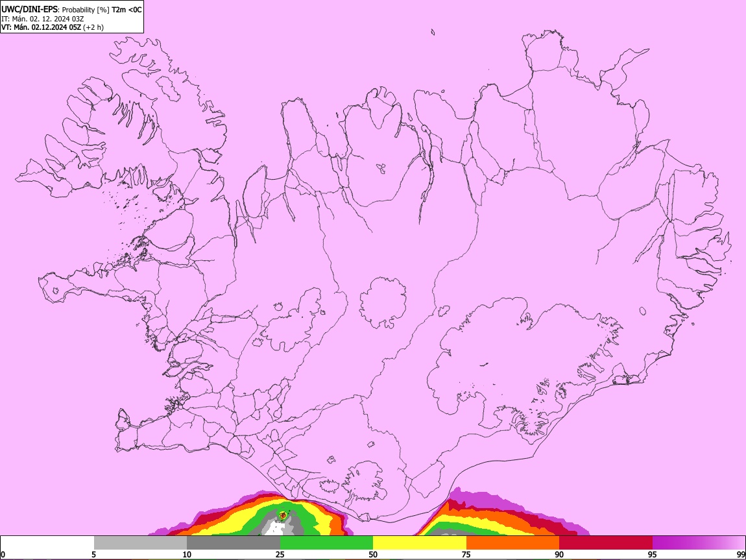This screenshot has height=560, width=746.
Task: Click the legend tick label "5"
Action: point(93,554)
